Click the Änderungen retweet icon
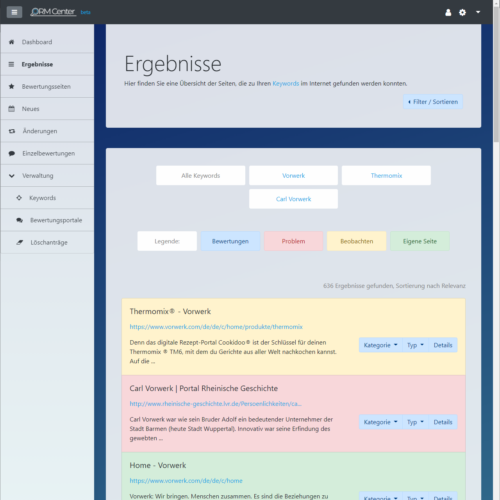 point(12,131)
